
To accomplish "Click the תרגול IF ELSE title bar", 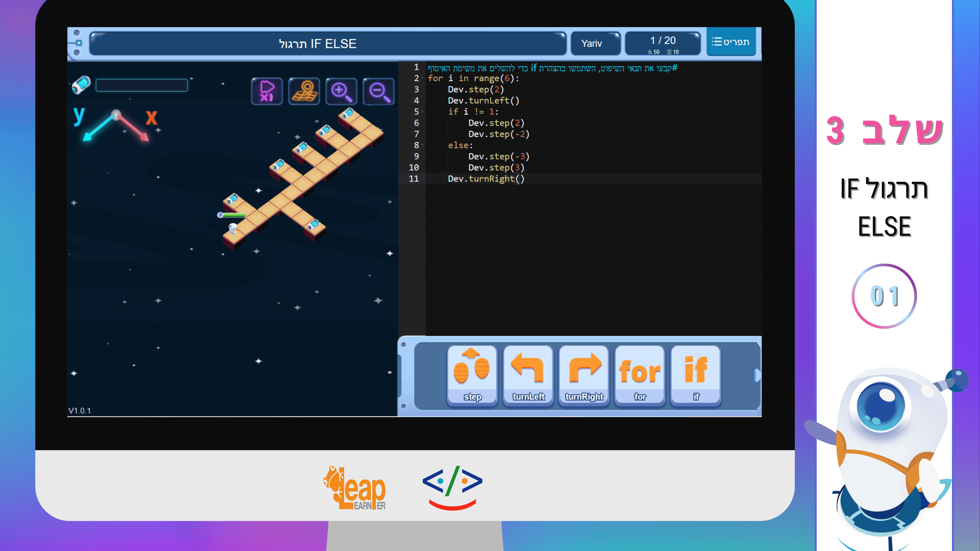I will (x=328, y=43).
